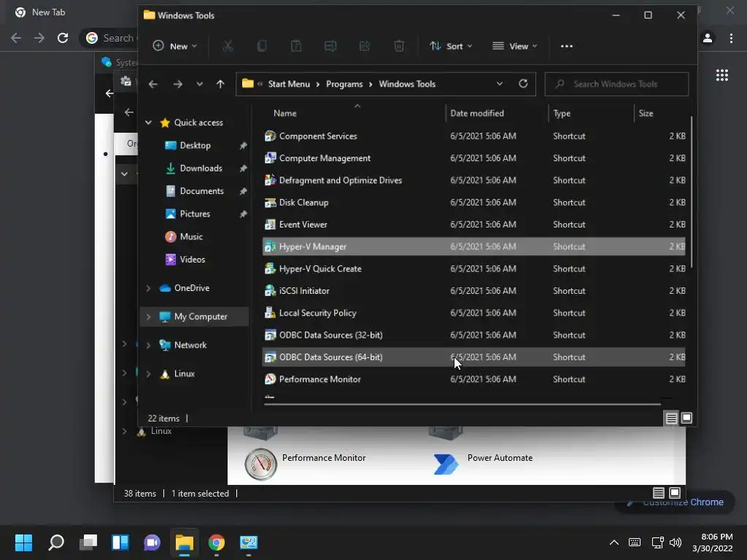
Task: Click the Event Viewer icon
Action: (x=270, y=225)
